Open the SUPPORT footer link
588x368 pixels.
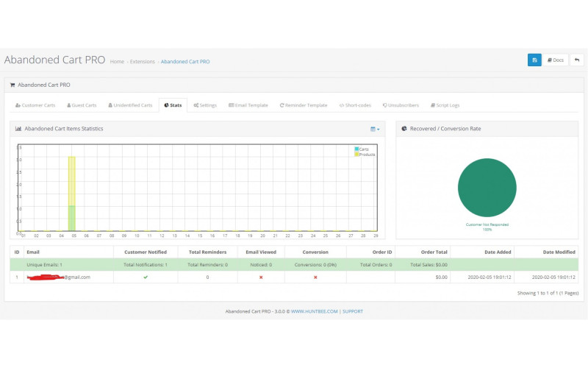(x=352, y=311)
